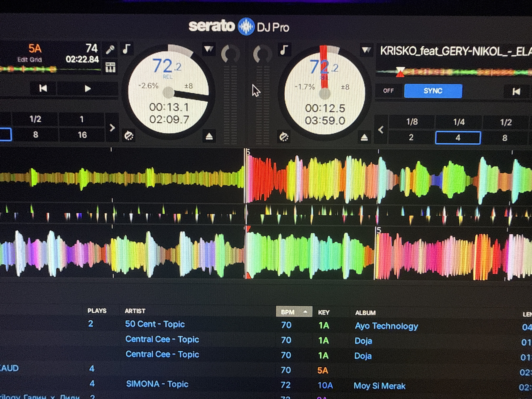The width and height of the screenshot is (532, 399).
Task: Open Edit Grid on the left deck
Action: 30,60
